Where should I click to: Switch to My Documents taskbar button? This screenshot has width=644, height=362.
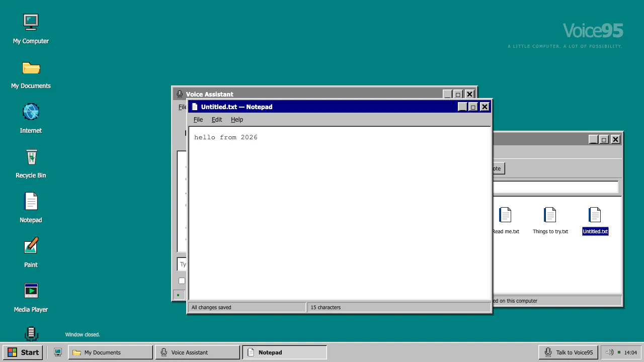[x=110, y=352]
